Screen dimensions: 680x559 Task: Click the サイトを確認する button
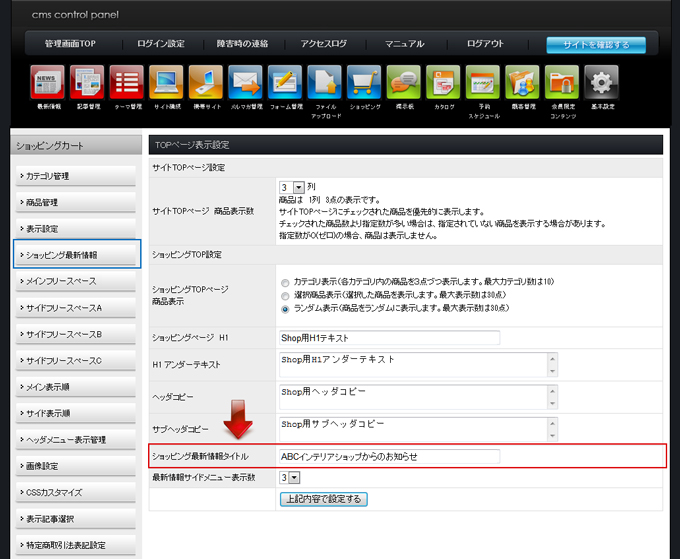pyautogui.click(x=595, y=45)
